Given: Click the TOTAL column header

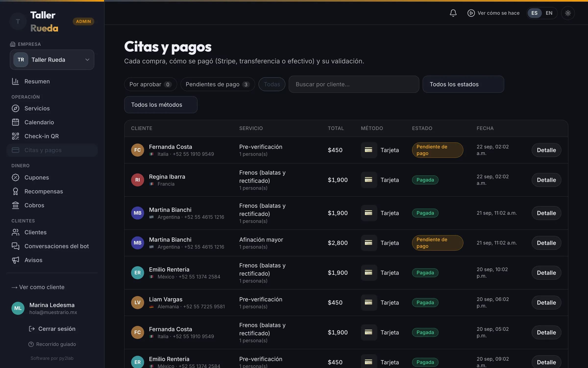Looking at the screenshot, I should tap(336, 128).
